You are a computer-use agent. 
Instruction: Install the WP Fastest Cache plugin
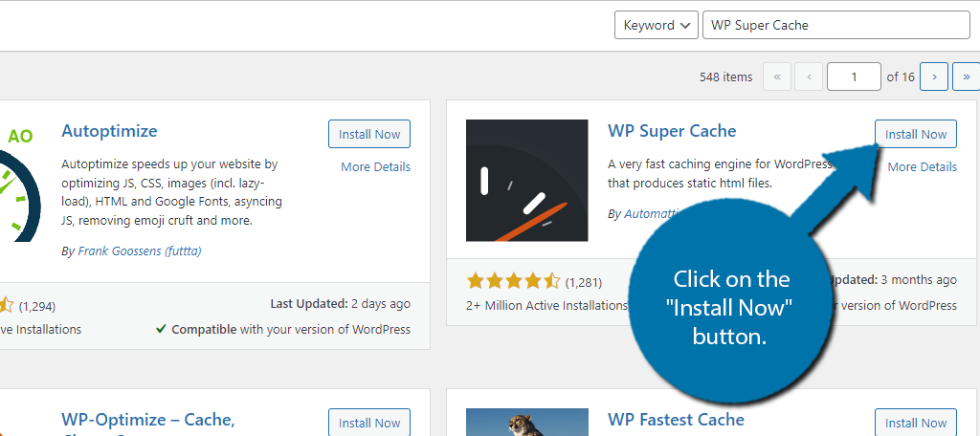point(916,423)
